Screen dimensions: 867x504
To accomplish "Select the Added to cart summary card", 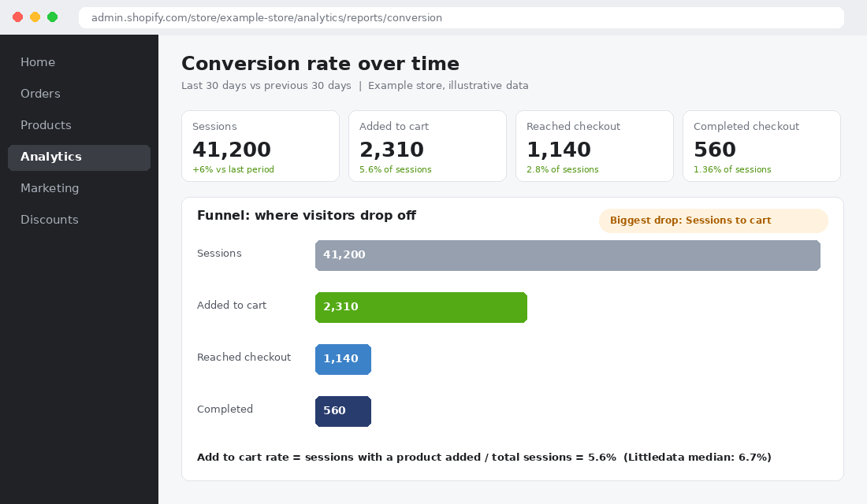I will pyautogui.click(x=427, y=146).
